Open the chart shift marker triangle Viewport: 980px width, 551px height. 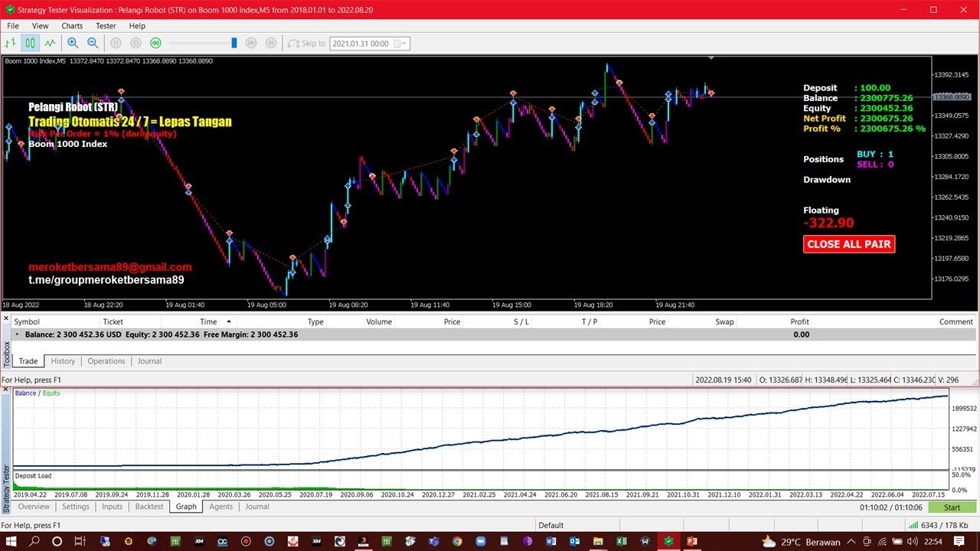coord(711,58)
